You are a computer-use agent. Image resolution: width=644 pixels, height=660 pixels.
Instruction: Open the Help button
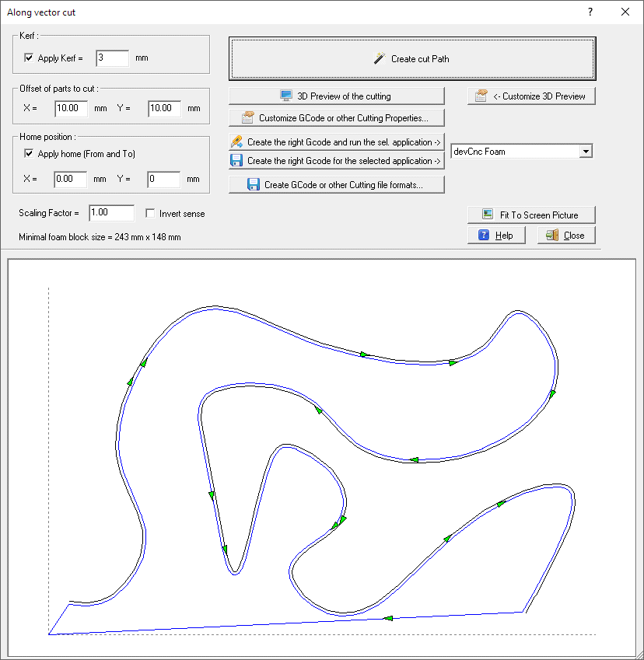(x=496, y=236)
